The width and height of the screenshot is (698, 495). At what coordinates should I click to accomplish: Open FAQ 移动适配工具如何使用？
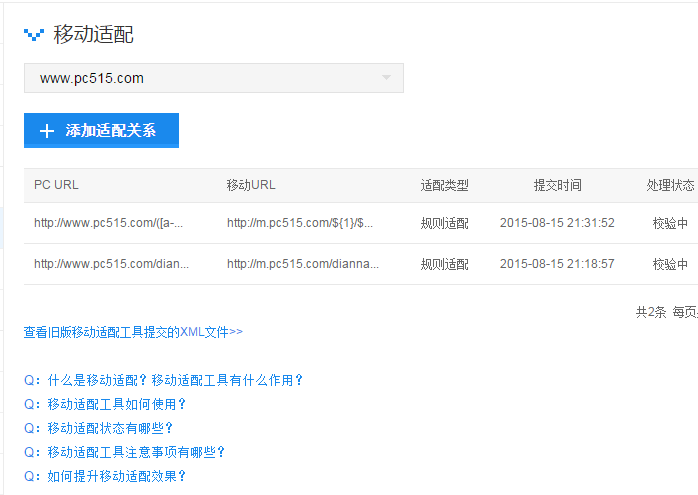point(105,404)
